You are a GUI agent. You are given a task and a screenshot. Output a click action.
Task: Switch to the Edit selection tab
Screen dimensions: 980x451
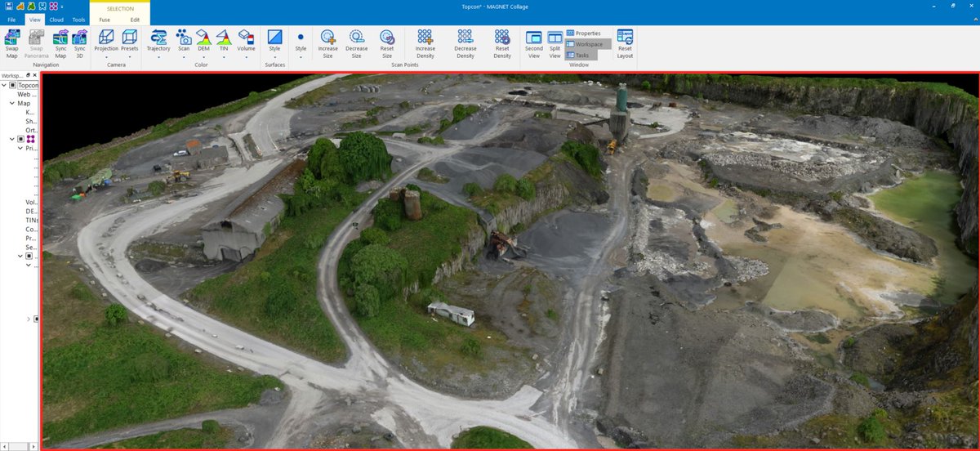[135, 19]
